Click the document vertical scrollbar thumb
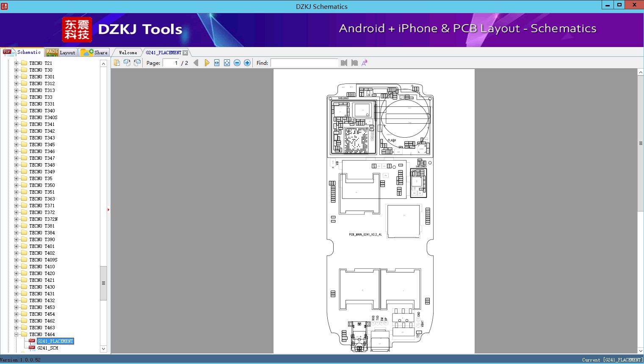 [x=641, y=143]
